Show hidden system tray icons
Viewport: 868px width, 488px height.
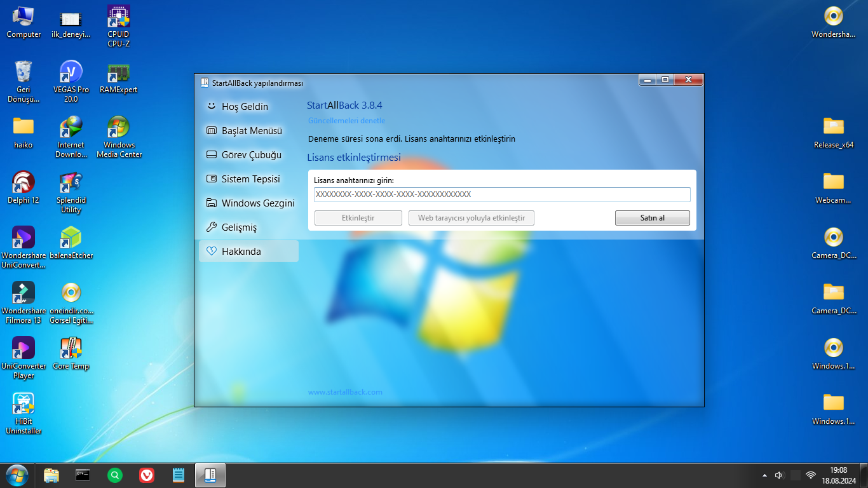[764, 475]
